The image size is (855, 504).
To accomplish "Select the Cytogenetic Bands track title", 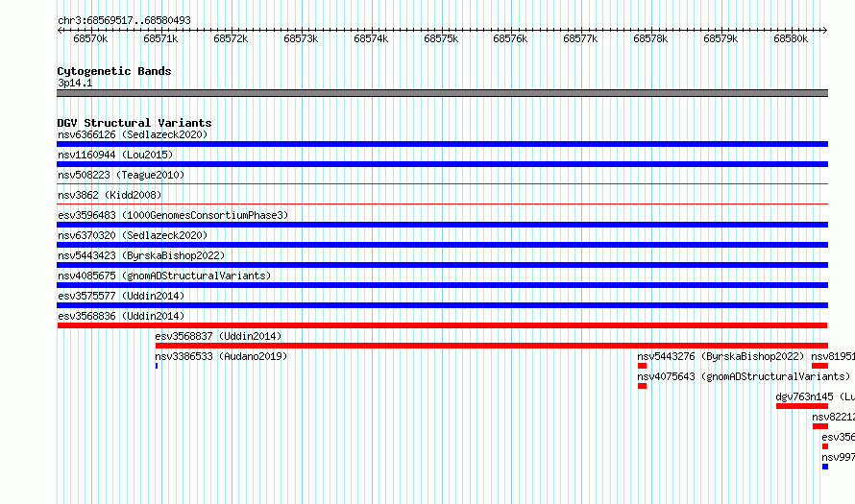I will tap(114, 71).
